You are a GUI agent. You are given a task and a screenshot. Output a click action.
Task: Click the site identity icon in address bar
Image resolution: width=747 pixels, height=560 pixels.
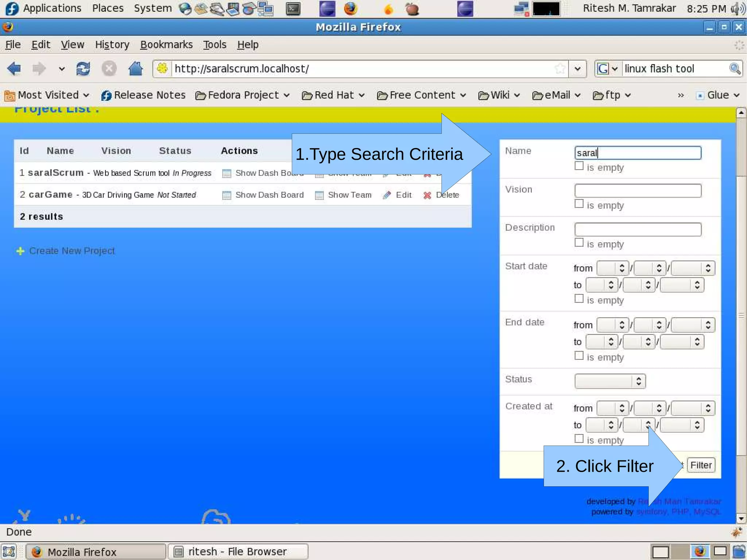(x=162, y=69)
